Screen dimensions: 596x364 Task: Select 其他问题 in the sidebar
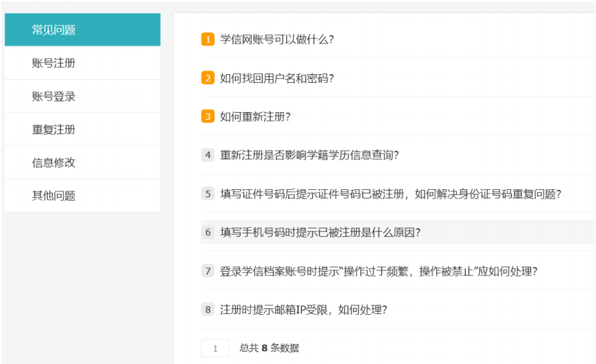click(82, 196)
